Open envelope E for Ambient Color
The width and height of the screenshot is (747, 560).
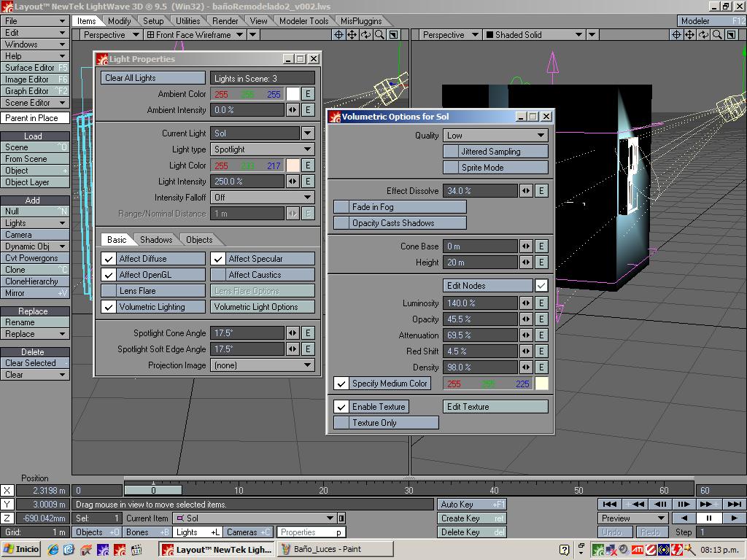pos(308,94)
